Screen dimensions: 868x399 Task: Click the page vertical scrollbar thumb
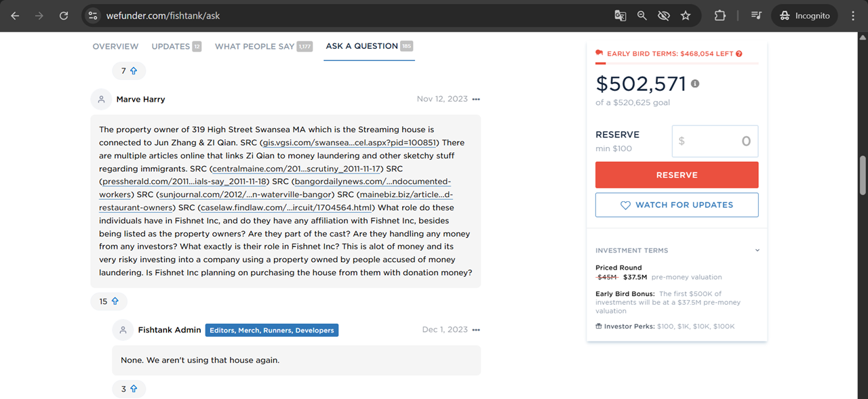[863, 175]
